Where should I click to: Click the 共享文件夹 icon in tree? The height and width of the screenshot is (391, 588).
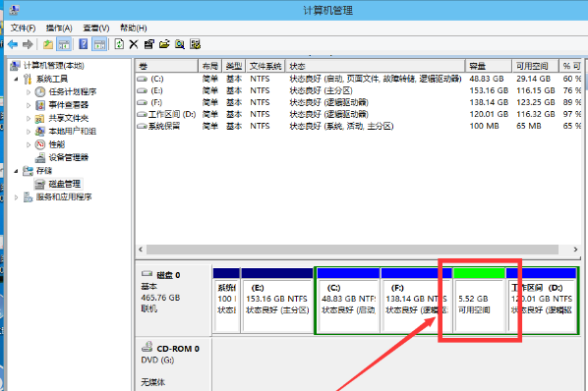(40, 118)
